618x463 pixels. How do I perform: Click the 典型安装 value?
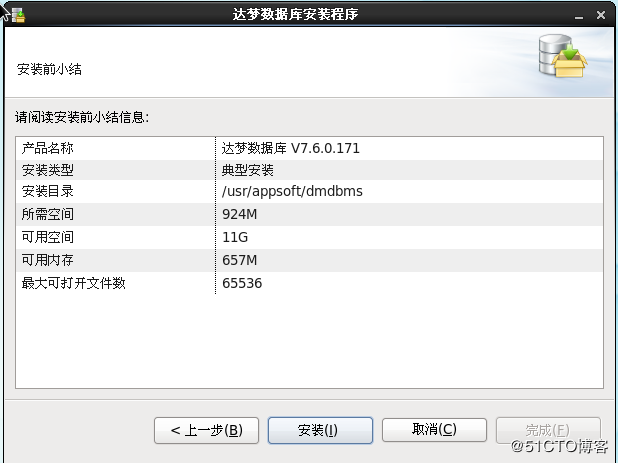pyautogui.click(x=248, y=170)
